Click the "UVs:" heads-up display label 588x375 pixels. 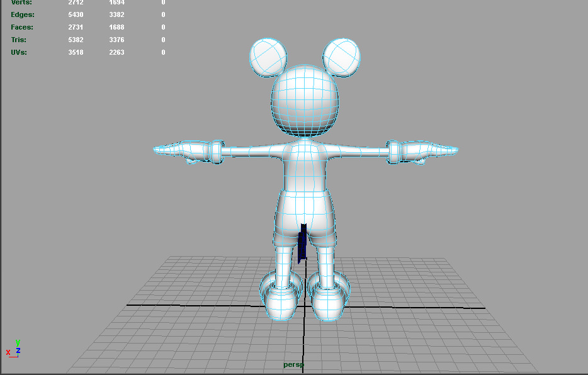[x=19, y=52]
